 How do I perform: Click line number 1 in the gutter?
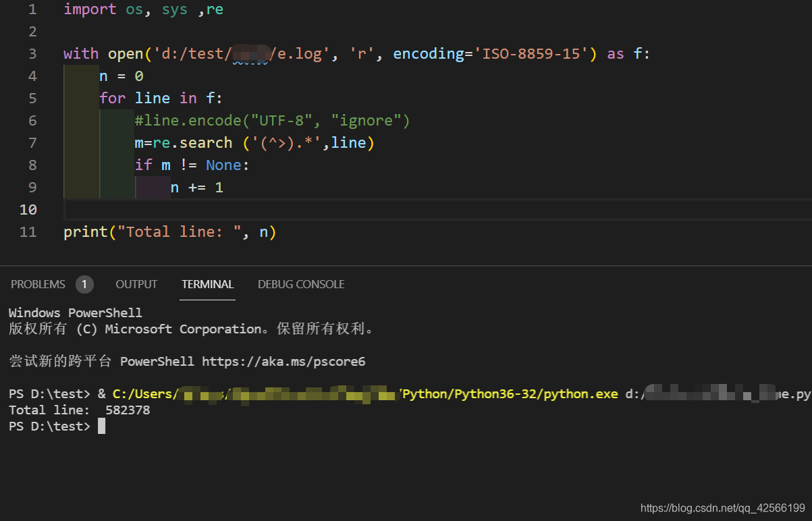point(32,9)
